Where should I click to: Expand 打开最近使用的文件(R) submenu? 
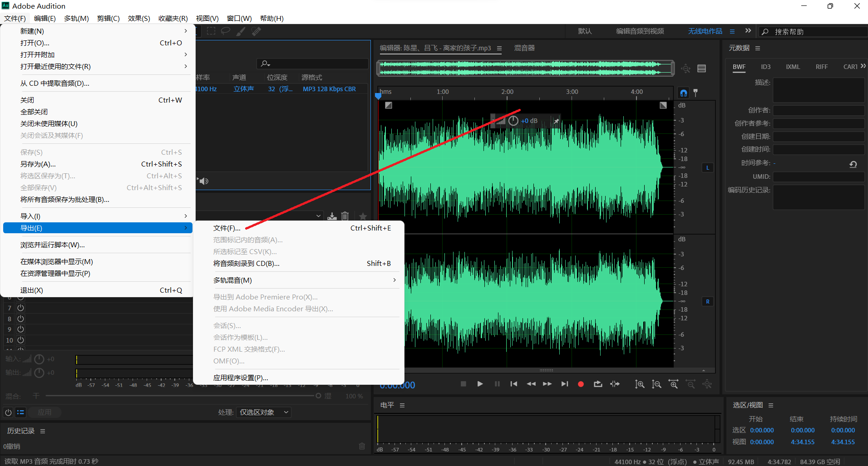[x=97, y=66]
